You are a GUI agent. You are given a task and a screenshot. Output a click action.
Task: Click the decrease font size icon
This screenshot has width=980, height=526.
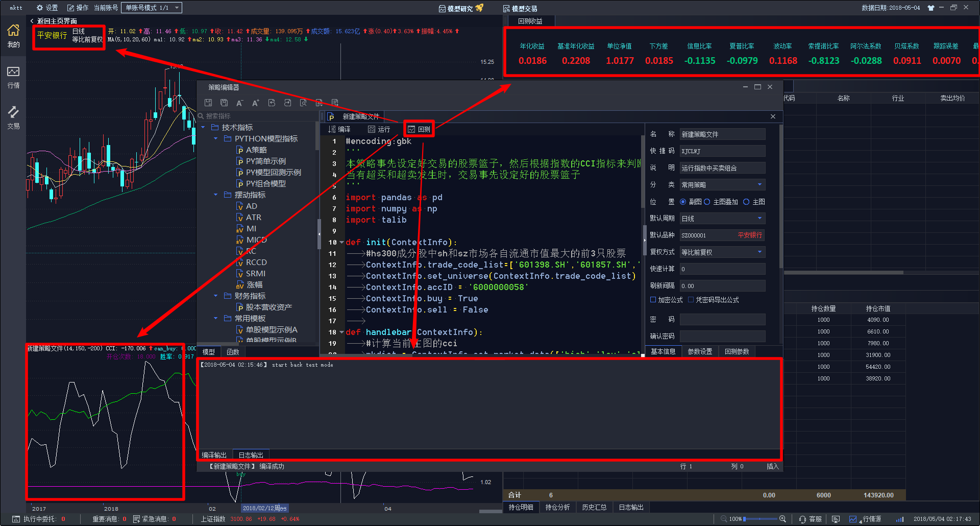[239, 103]
